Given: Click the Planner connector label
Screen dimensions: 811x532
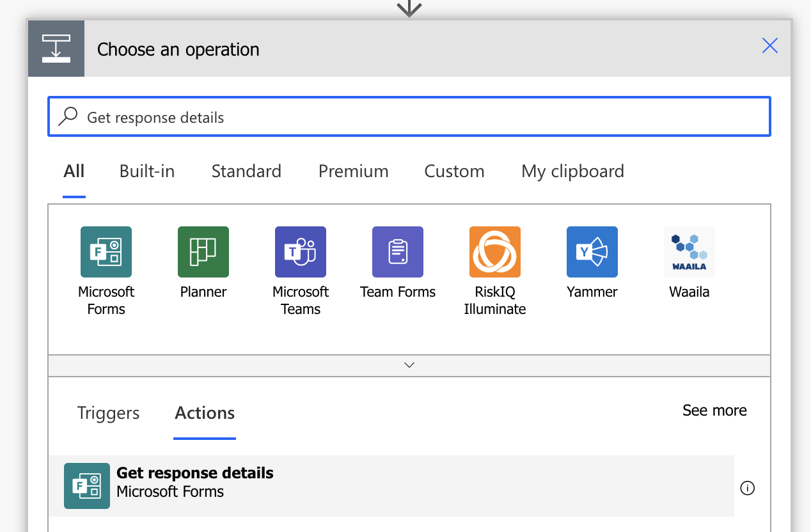Looking at the screenshot, I should (203, 292).
